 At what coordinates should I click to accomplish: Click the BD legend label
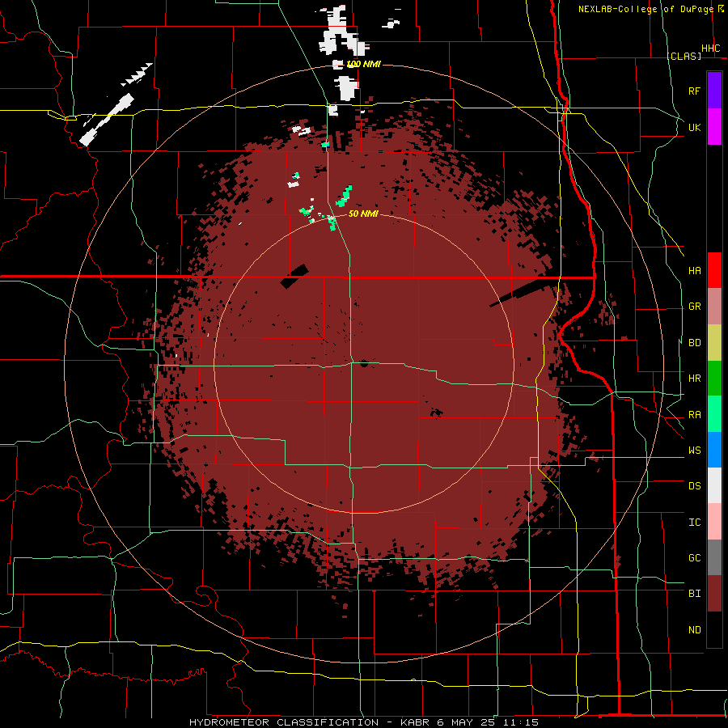point(695,343)
